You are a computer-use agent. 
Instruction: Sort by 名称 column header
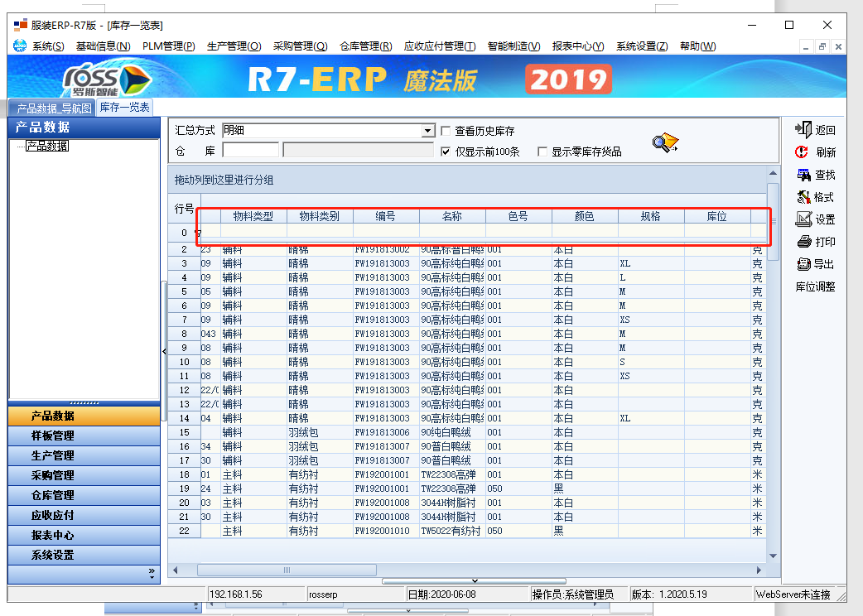[x=452, y=216]
